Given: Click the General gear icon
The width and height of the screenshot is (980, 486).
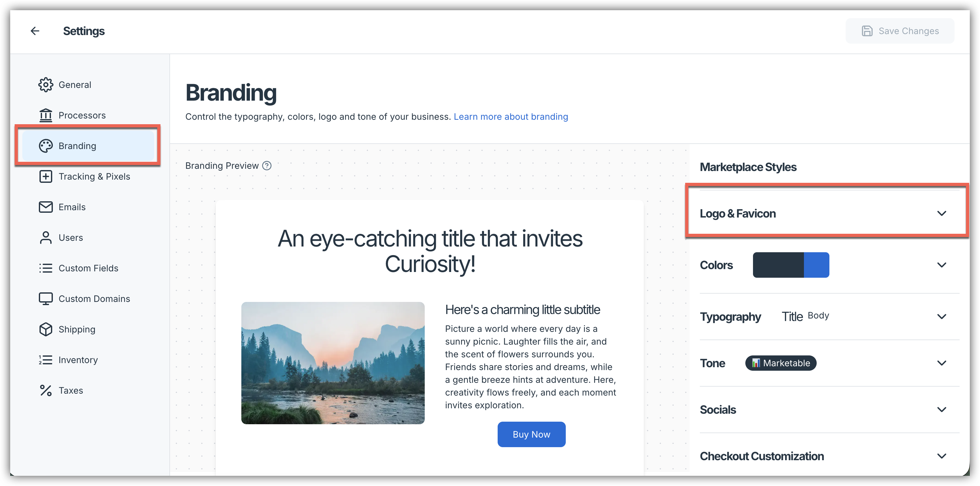Looking at the screenshot, I should click(x=46, y=84).
